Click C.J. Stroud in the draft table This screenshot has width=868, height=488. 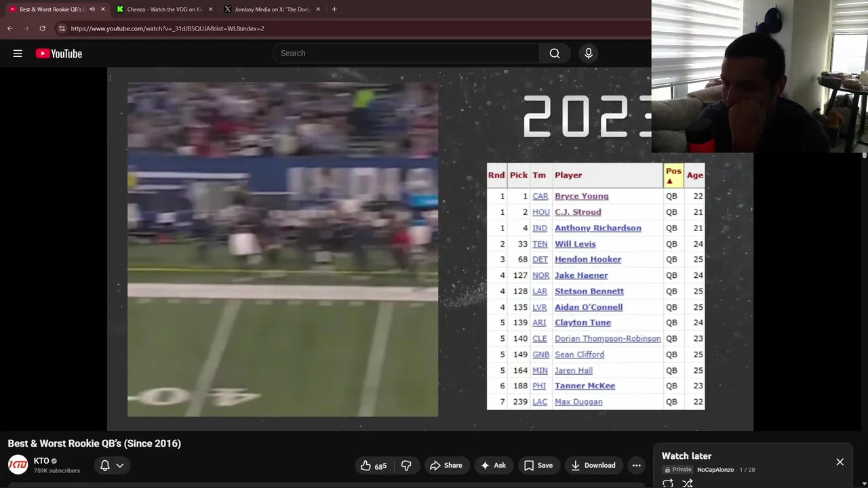[578, 212]
